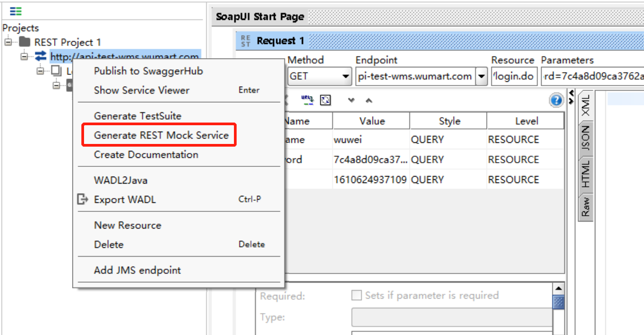644x335 pixels.
Task: Choose Show Service Viewer
Action: pos(141,90)
